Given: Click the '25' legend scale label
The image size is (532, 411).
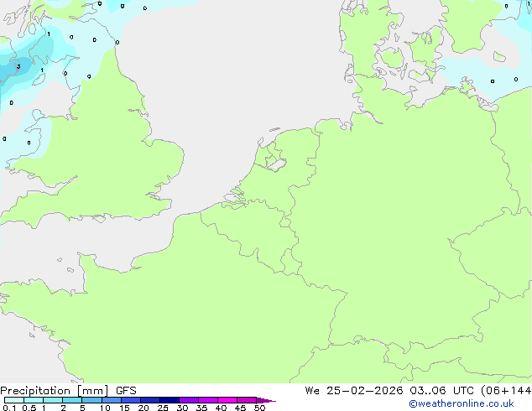Looking at the screenshot, I should click(x=163, y=408).
